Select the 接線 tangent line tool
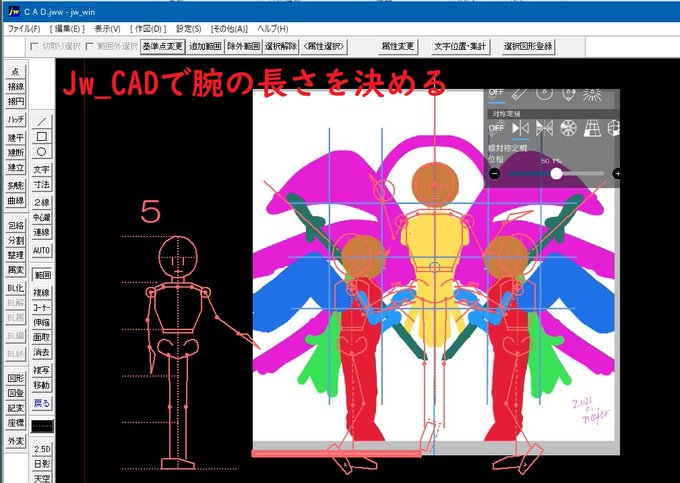 tap(16, 87)
